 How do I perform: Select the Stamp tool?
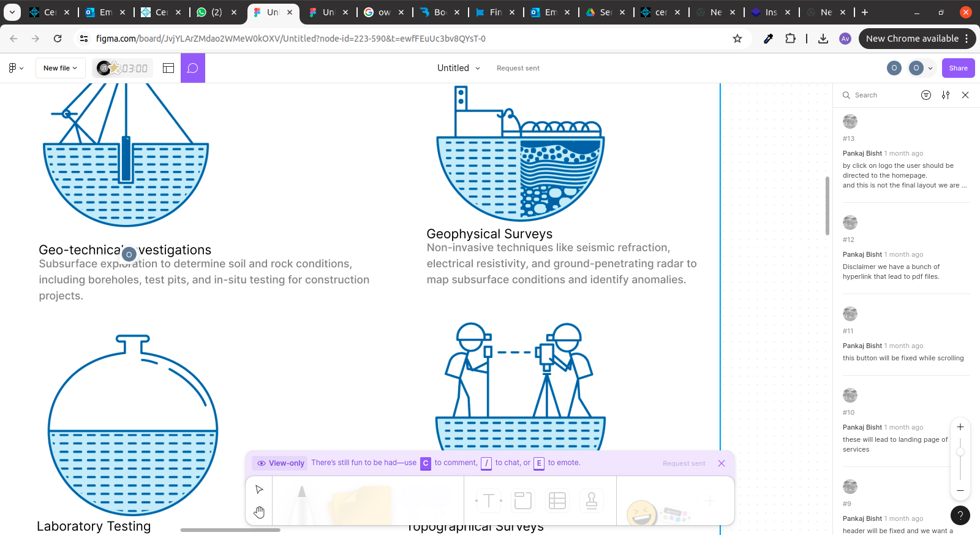coord(591,501)
